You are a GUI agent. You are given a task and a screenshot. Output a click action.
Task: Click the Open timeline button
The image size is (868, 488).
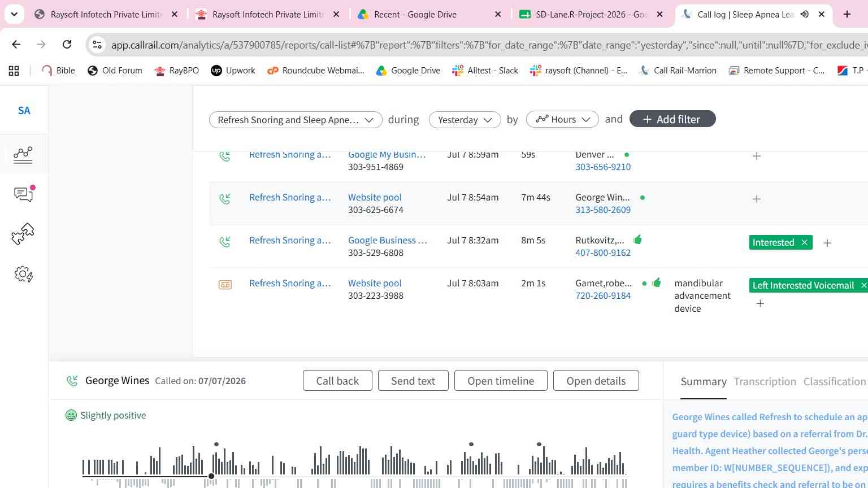(501, 381)
